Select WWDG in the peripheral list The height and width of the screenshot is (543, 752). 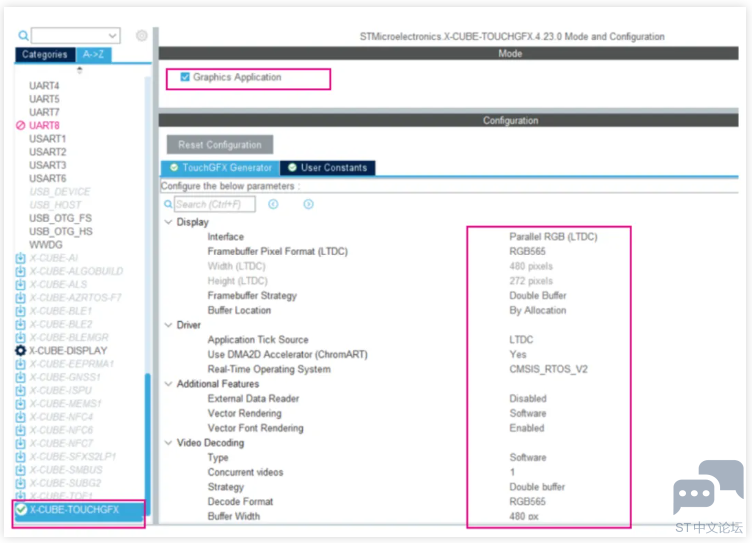tap(46, 245)
